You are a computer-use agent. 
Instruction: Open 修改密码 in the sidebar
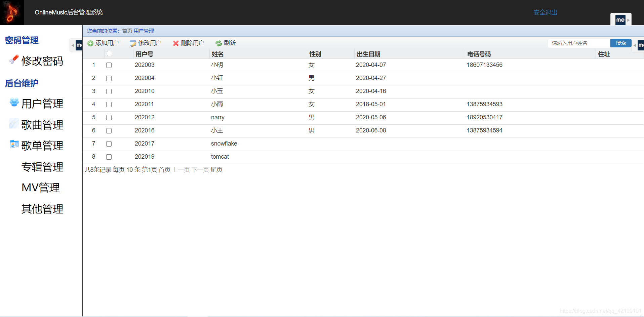[x=42, y=61]
